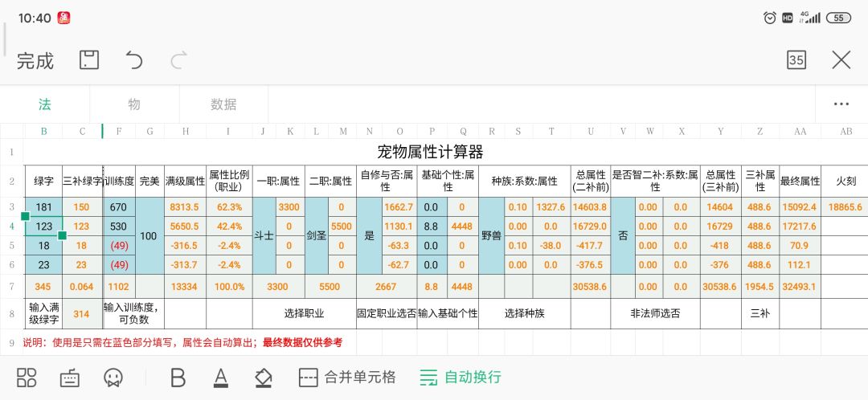Screen dimensions: 868x400
Task: Select the cell showing 0.064
Action: [x=82, y=287]
